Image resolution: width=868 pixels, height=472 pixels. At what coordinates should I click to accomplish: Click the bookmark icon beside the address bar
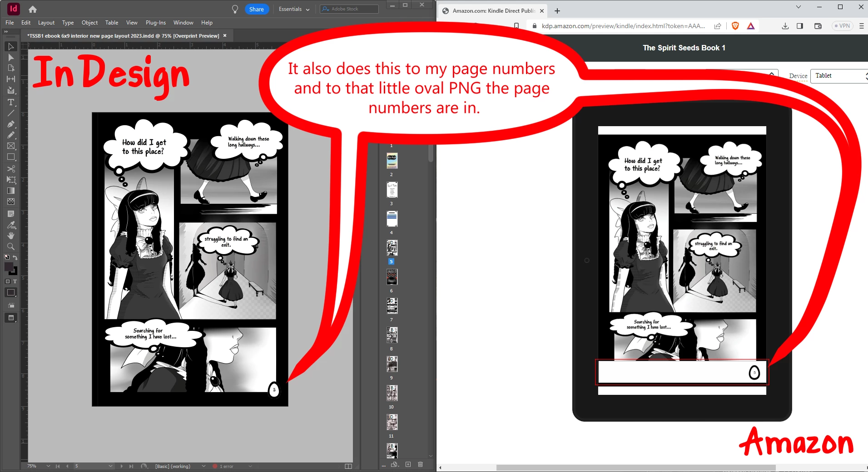click(x=516, y=26)
